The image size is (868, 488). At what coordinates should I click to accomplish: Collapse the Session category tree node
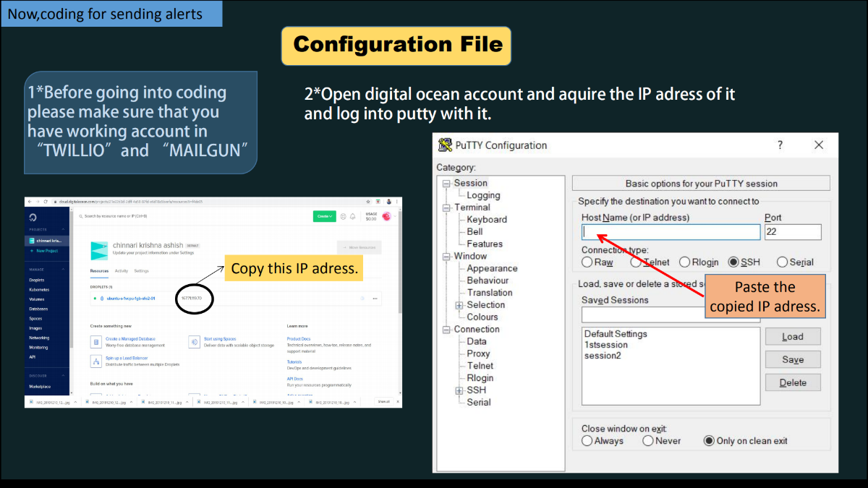tap(446, 184)
